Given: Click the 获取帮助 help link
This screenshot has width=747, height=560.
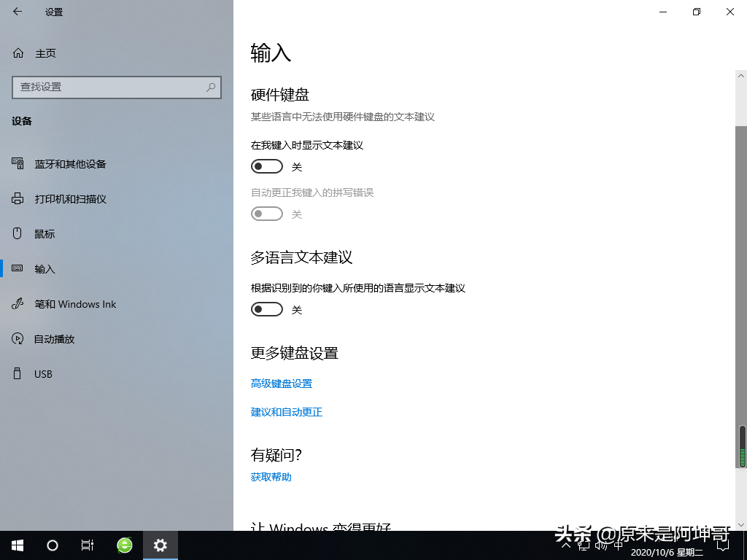Looking at the screenshot, I should click(x=271, y=477).
